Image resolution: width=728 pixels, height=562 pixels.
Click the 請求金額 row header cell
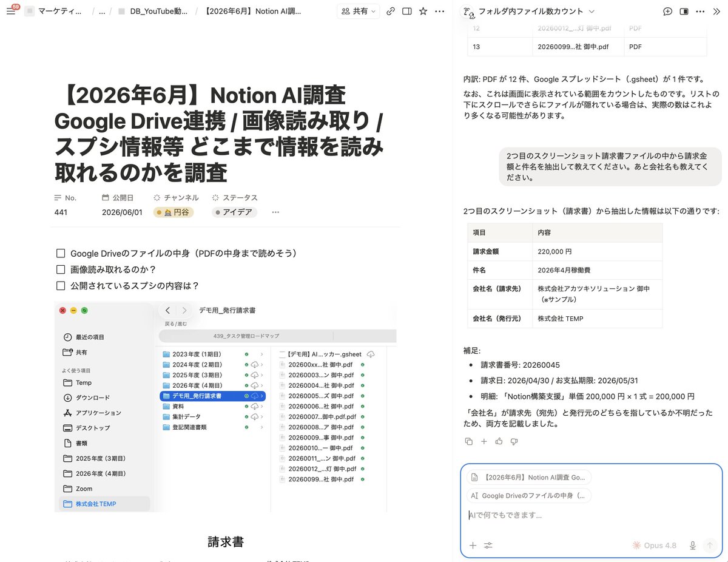(500, 251)
